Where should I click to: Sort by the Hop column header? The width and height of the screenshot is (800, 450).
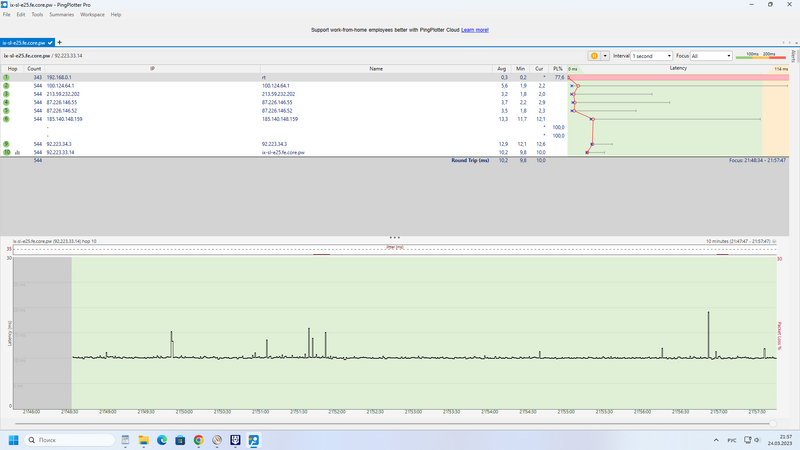click(12, 68)
